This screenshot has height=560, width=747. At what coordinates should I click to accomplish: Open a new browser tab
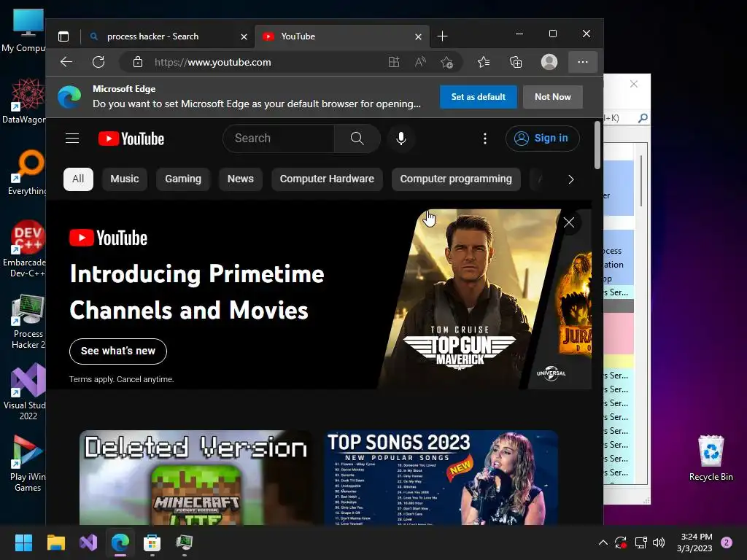(443, 36)
